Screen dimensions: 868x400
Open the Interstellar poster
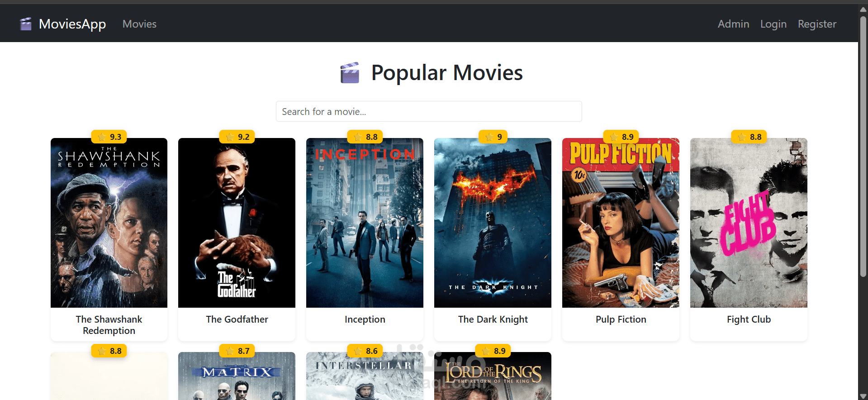click(365, 376)
